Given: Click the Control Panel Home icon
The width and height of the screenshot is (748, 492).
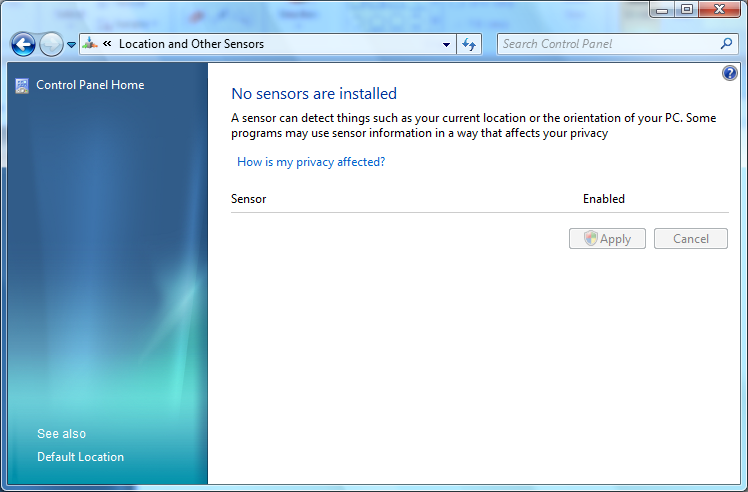Looking at the screenshot, I should [22, 85].
